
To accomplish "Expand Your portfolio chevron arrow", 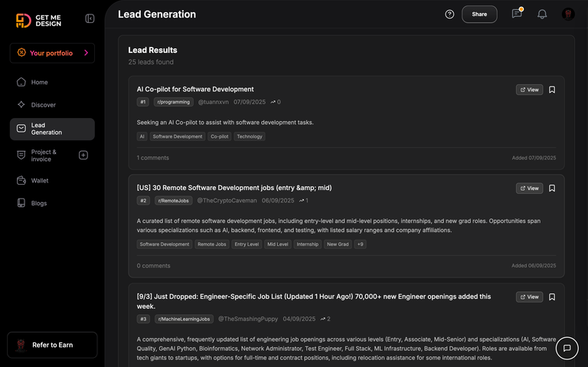I will [x=87, y=53].
